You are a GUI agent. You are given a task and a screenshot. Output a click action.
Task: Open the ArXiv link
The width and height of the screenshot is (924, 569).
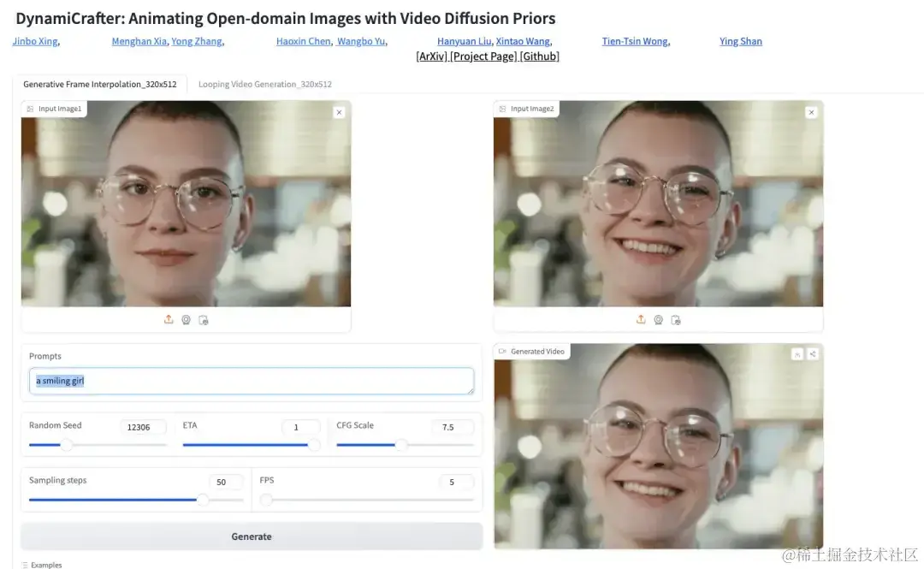(432, 56)
